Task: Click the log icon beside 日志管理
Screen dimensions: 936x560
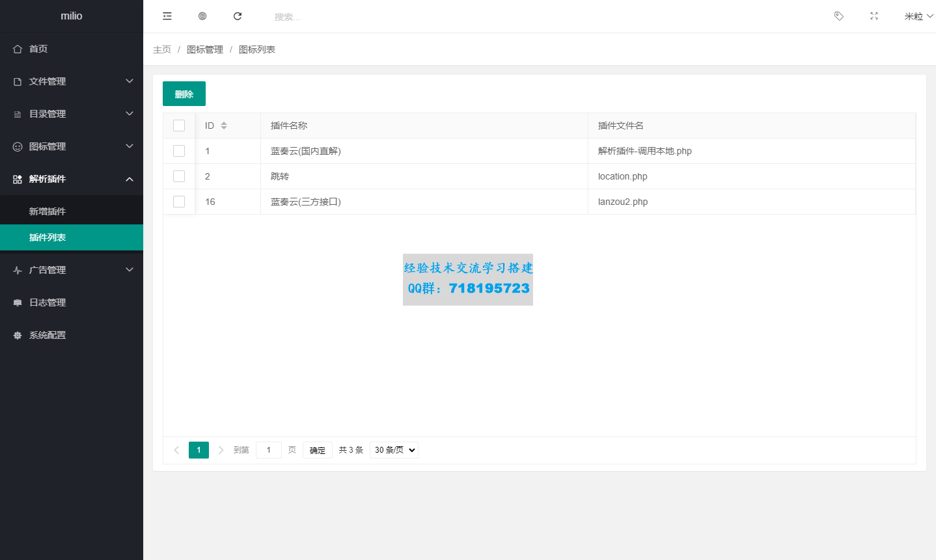Action: click(x=18, y=302)
